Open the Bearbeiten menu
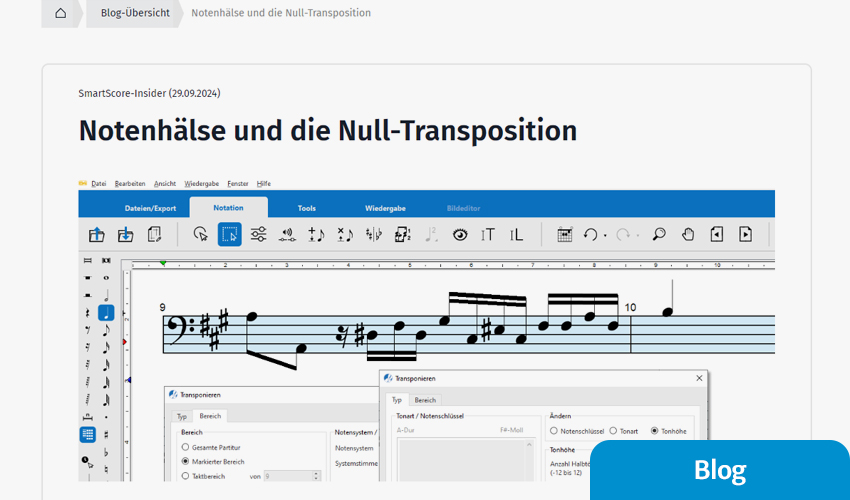This screenshot has height=500, width=850. point(130,184)
